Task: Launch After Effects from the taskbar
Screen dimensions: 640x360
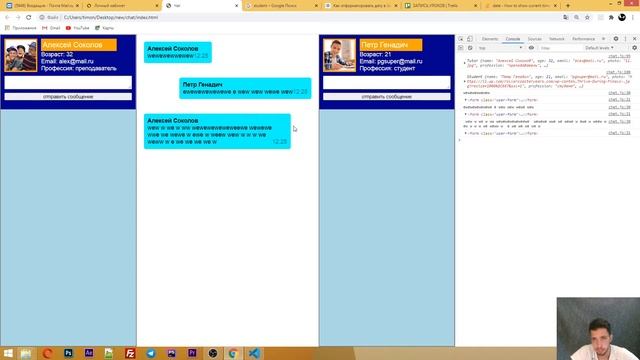Action: (89, 353)
